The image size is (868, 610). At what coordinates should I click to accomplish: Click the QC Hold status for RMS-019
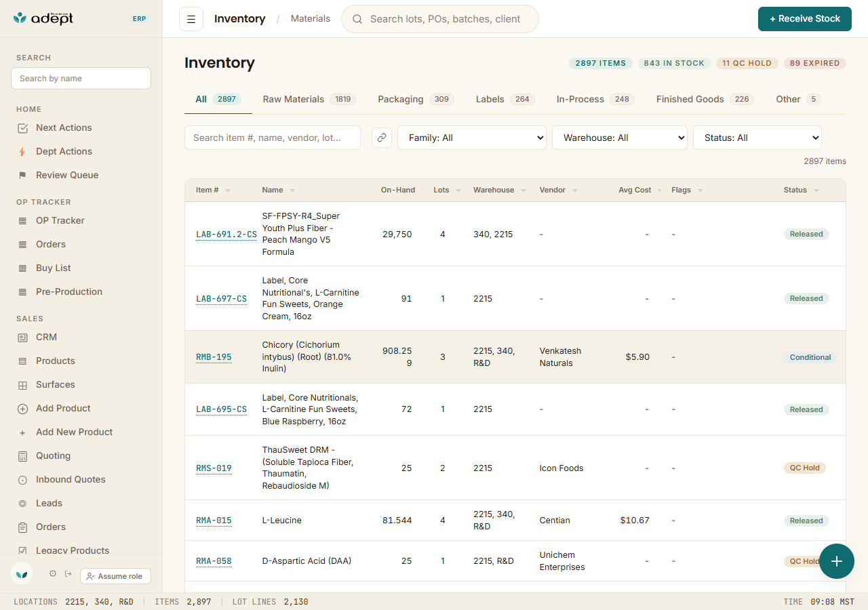pos(805,468)
